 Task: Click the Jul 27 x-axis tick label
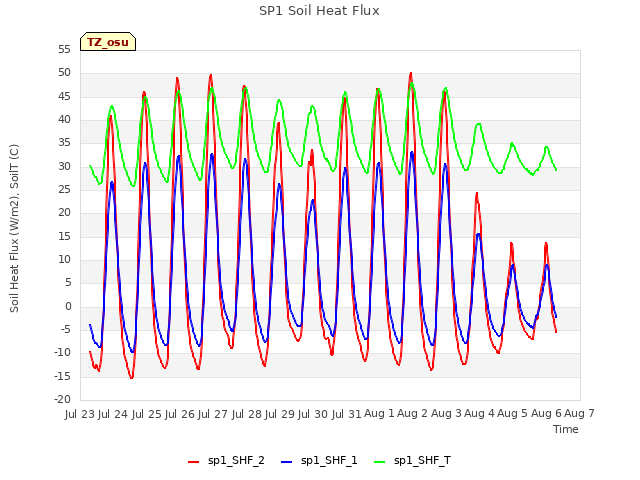click(213, 414)
